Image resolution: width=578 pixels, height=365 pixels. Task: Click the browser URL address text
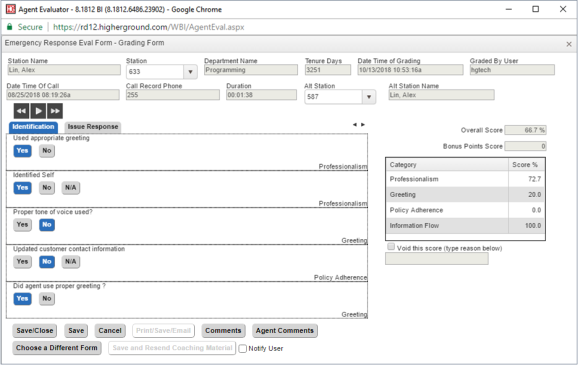click(149, 27)
